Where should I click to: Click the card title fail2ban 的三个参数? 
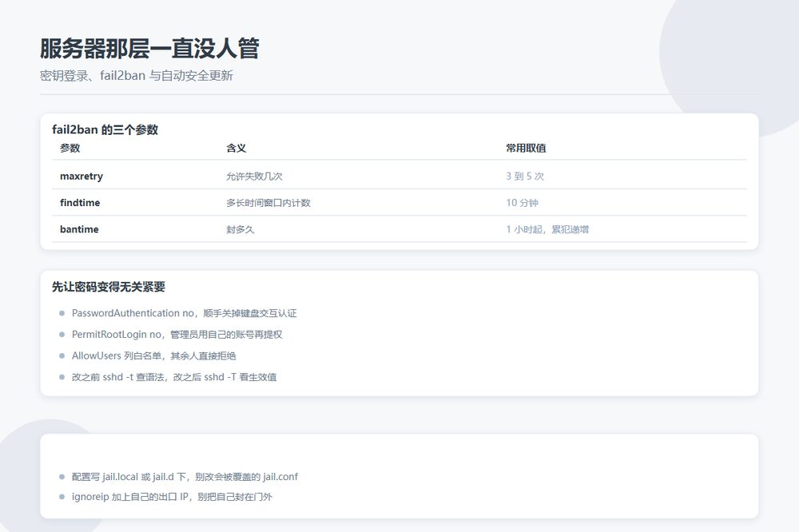(x=105, y=130)
